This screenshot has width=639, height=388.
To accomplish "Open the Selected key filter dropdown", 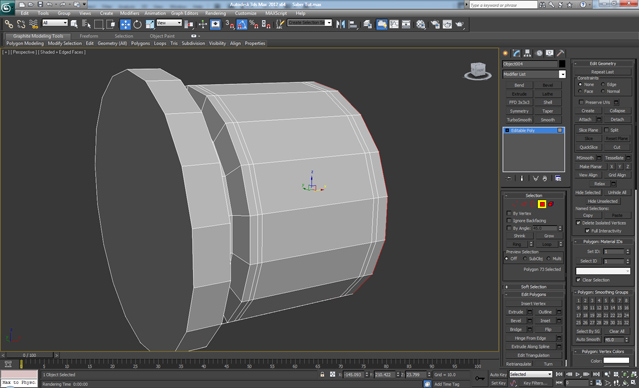I will tap(530, 374).
